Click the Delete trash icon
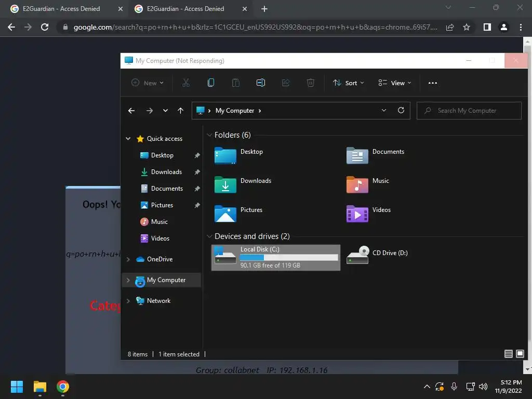Viewport: 532px width, 399px height. tap(311, 83)
